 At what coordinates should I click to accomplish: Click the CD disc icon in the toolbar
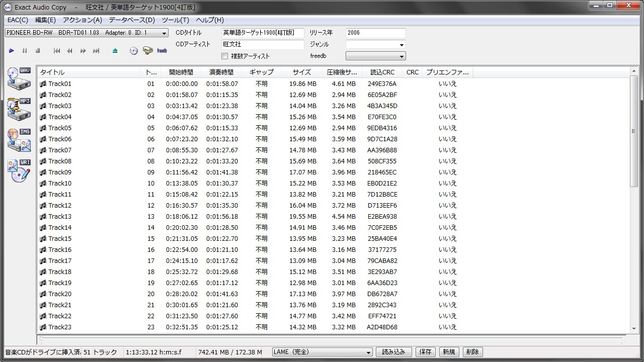coord(134,51)
